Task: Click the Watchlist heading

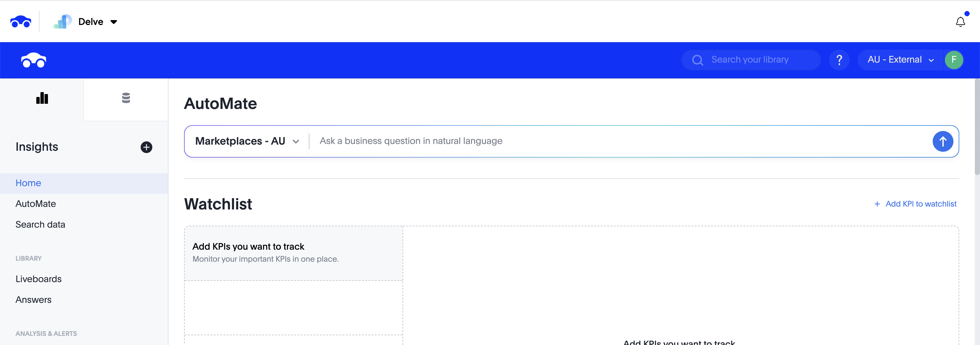Action: coord(218,204)
